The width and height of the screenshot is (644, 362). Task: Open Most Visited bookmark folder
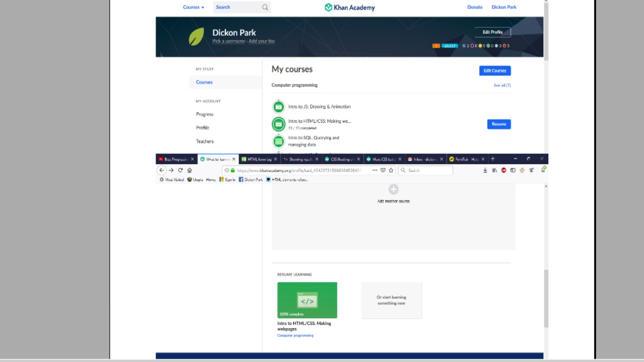pyautogui.click(x=172, y=180)
